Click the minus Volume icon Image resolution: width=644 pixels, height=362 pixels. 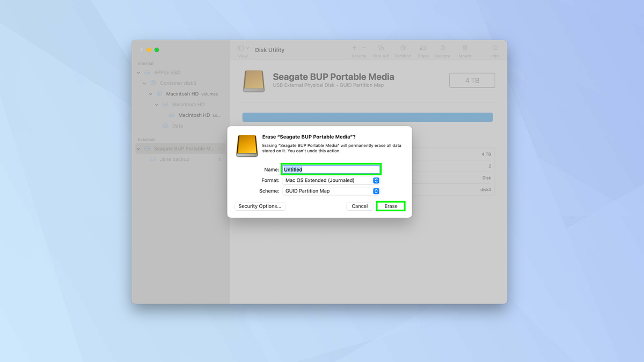pos(363,48)
